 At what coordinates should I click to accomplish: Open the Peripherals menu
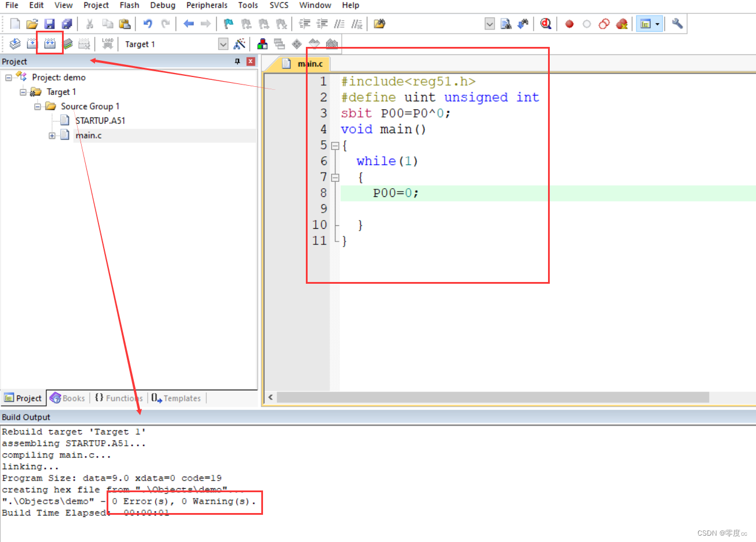(207, 5)
